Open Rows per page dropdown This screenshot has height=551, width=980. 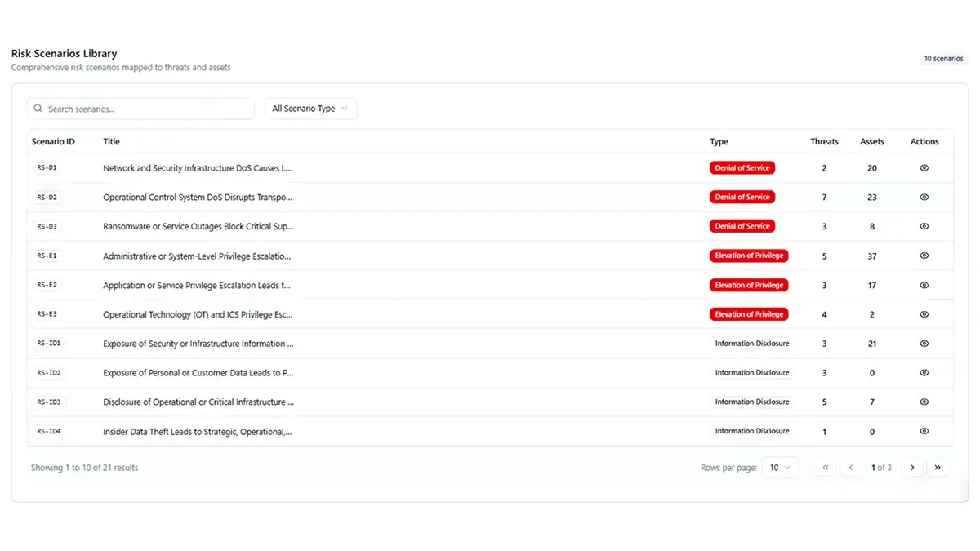click(x=780, y=468)
